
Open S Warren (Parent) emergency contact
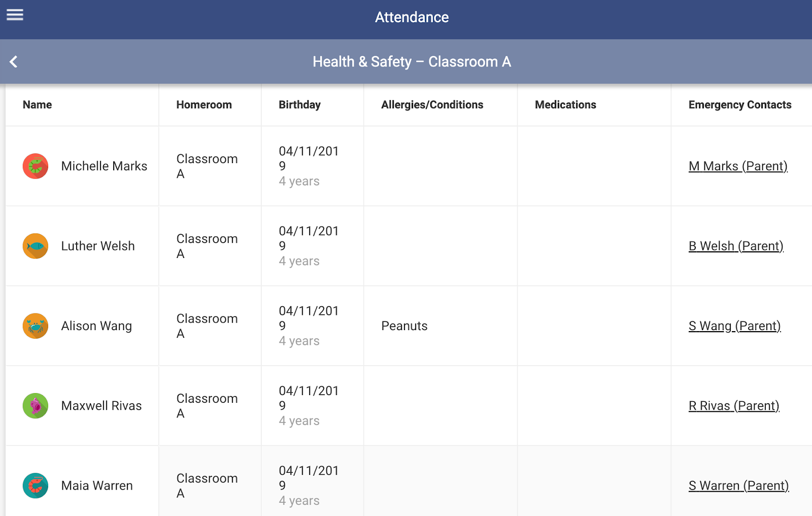coord(738,486)
